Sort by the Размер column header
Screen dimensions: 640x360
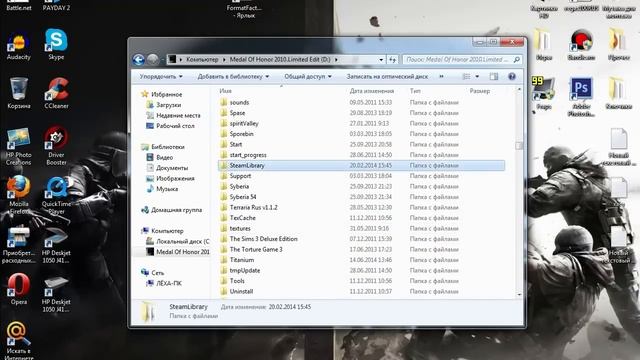(x=480, y=91)
